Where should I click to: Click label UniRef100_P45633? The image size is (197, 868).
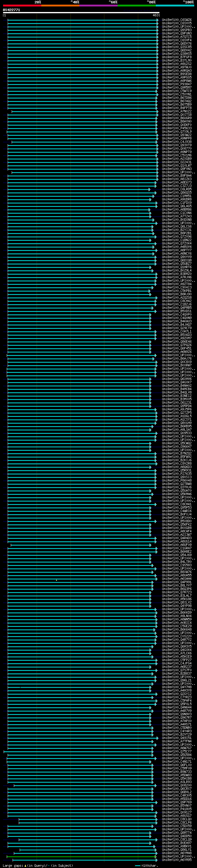[x=176, y=128]
